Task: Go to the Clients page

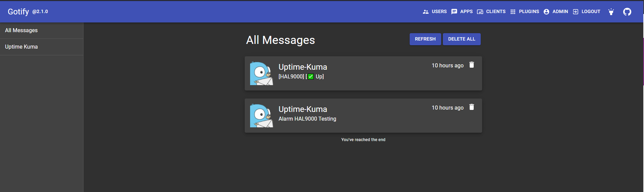Action: [491, 12]
